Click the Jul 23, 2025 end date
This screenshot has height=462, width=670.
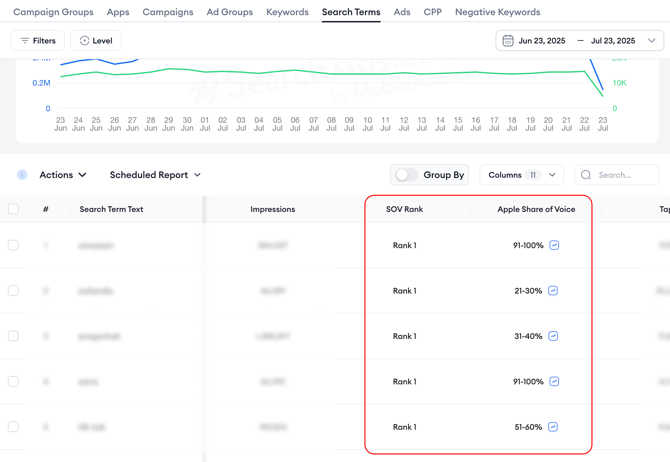click(x=613, y=41)
